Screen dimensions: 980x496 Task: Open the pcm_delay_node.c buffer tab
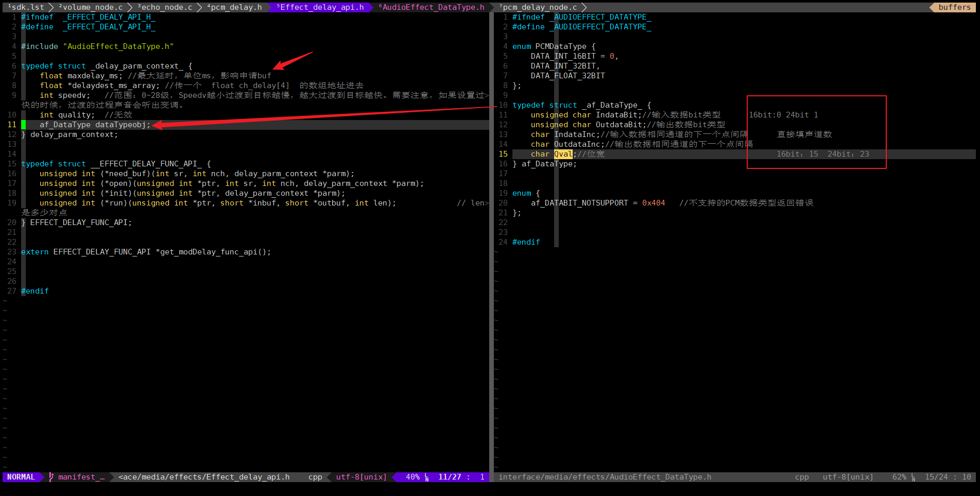538,7
